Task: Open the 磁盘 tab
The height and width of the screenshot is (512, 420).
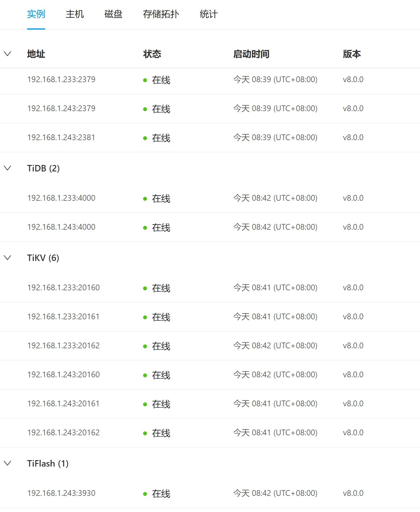Action: click(x=113, y=14)
